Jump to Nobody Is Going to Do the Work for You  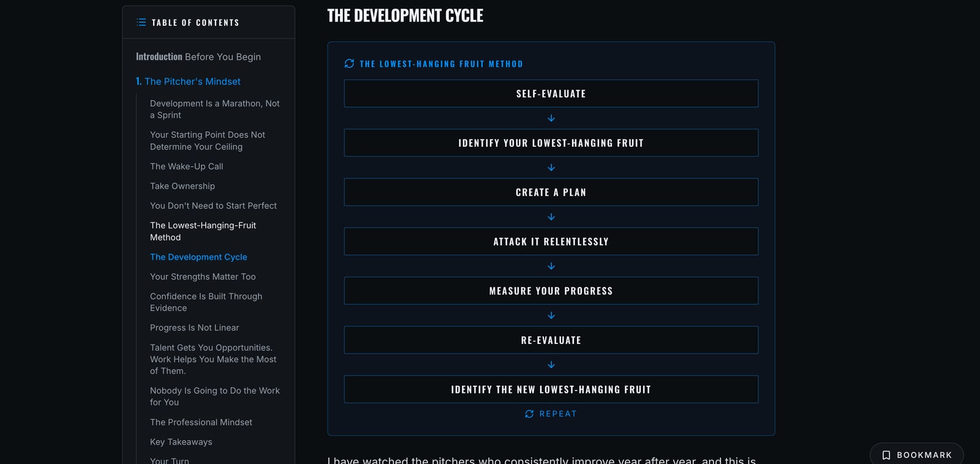tap(215, 397)
